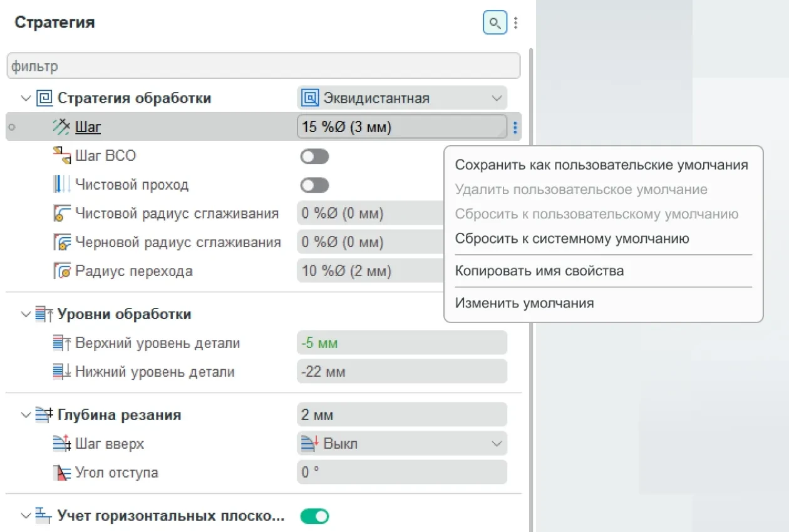Select the Глубина резания heading
This screenshot has width=789, height=532.
coord(119,414)
